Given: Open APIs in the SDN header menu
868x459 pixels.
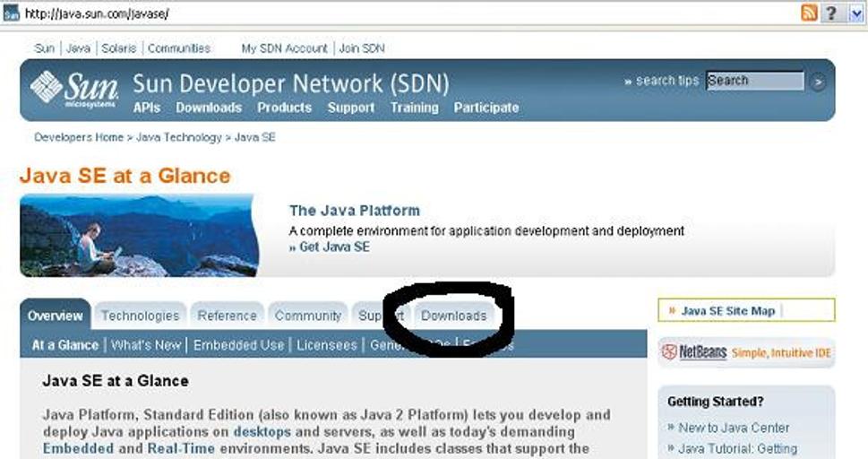Looking at the screenshot, I should 147,108.
